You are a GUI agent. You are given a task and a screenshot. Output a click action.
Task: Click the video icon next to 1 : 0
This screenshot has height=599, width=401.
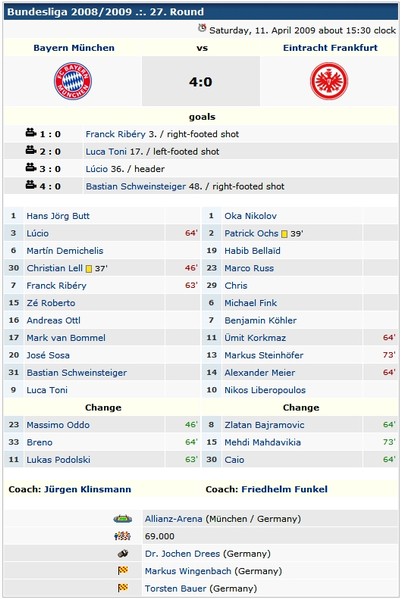pos(31,133)
